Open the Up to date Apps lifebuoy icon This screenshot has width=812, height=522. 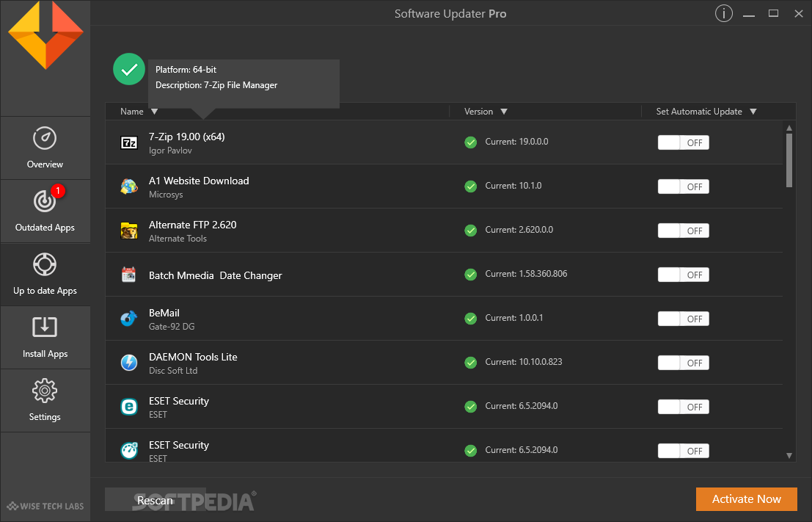(45, 264)
